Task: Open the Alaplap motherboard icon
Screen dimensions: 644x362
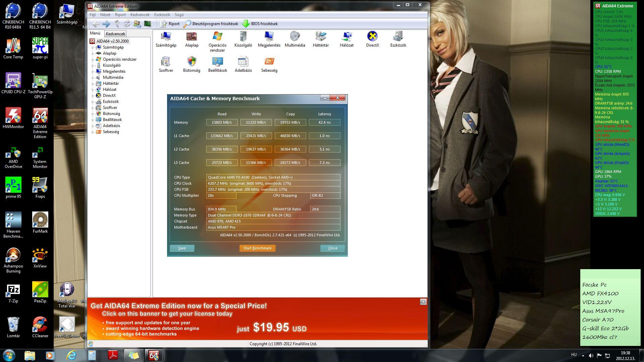Action: [x=192, y=39]
